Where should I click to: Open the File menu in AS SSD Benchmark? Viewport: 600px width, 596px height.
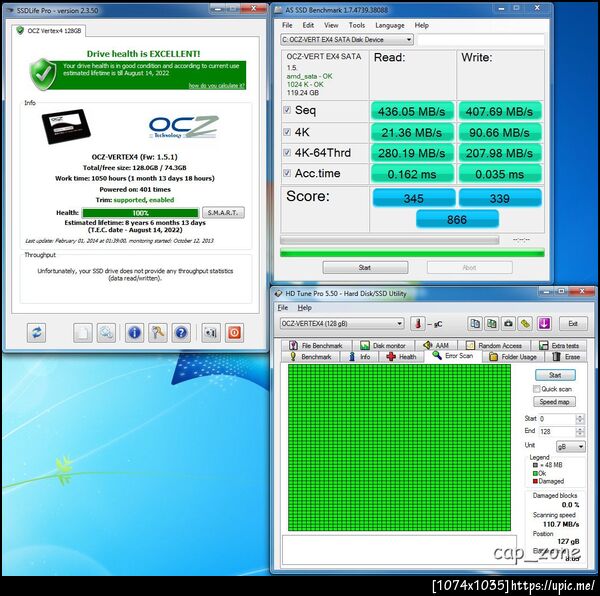pos(287,25)
